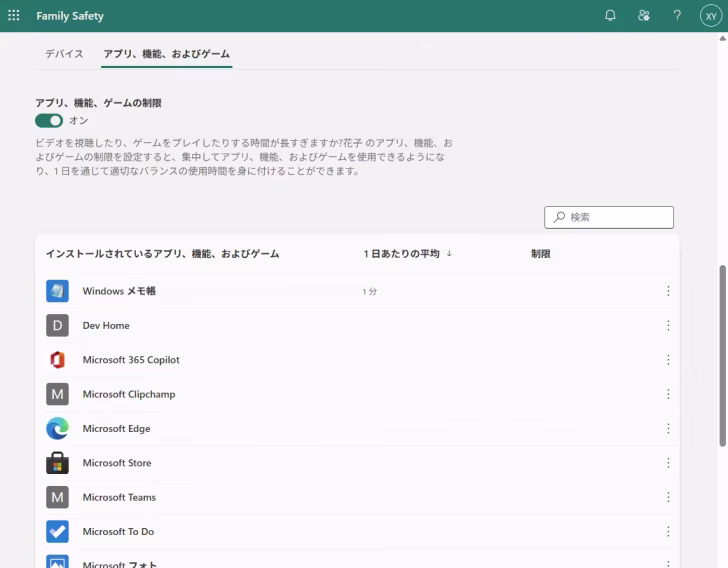Switch to the デバイス tab
The image size is (728, 568).
click(x=64, y=54)
